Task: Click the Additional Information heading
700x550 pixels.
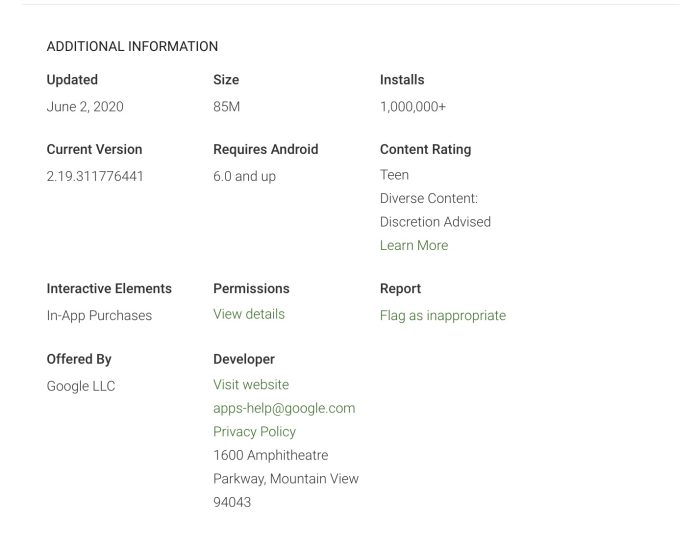Action: [132, 46]
